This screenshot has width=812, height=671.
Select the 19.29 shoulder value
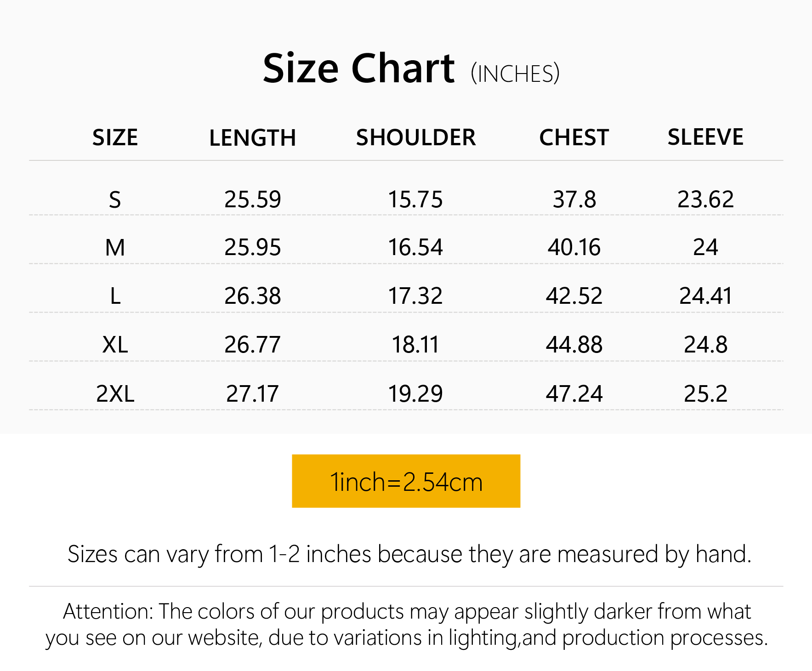415,394
